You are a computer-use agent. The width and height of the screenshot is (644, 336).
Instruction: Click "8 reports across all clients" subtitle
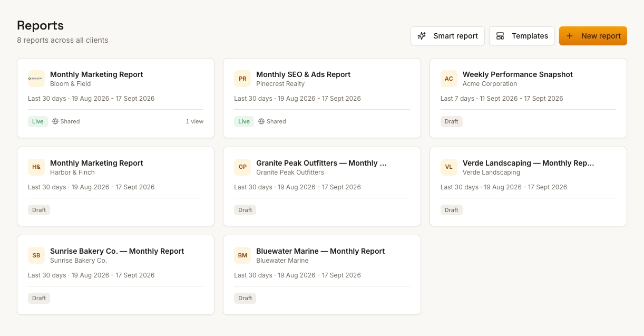(x=63, y=40)
